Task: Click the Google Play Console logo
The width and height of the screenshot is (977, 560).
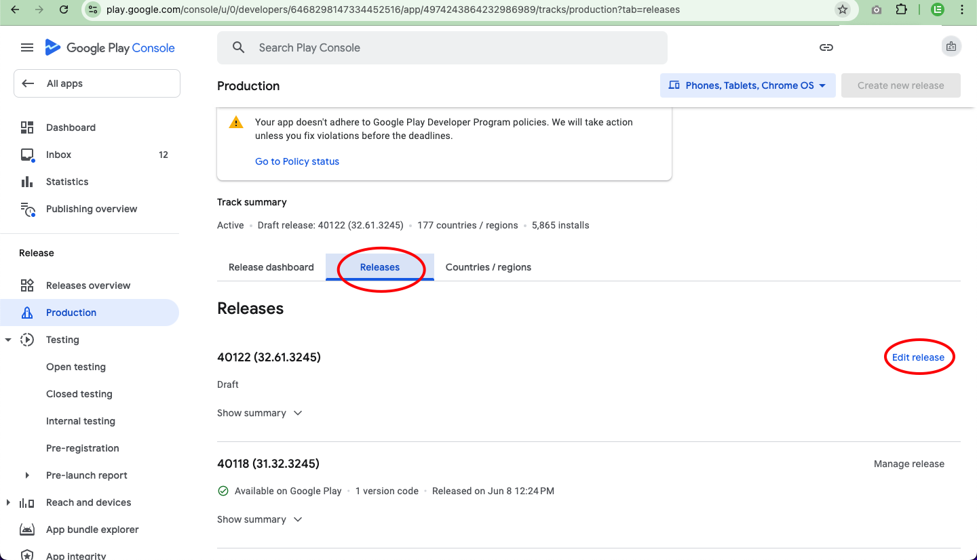Action: [110, 47]
